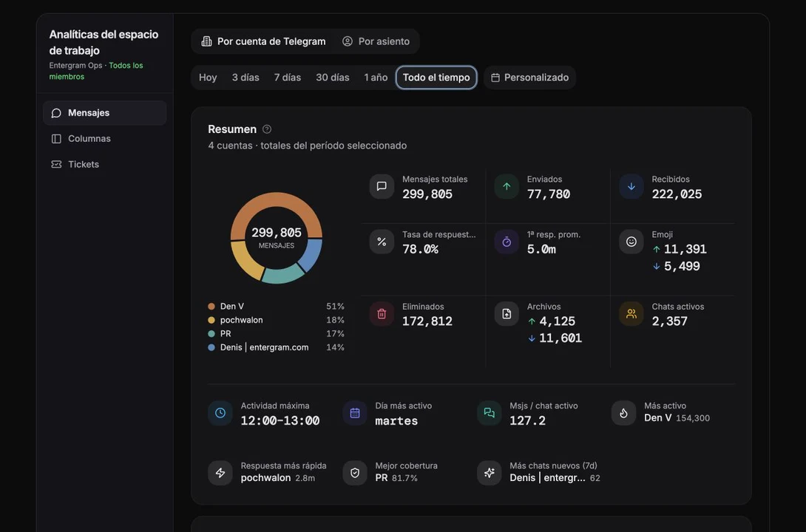The height and width of the screenshot is (532, 806).
Task: Click the Archivos file icon
Action: [x=507, y=314]
